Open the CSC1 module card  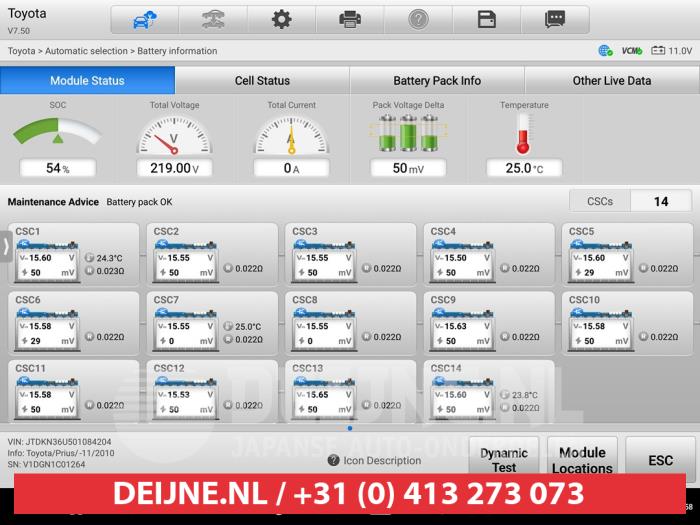pos(74,254)
